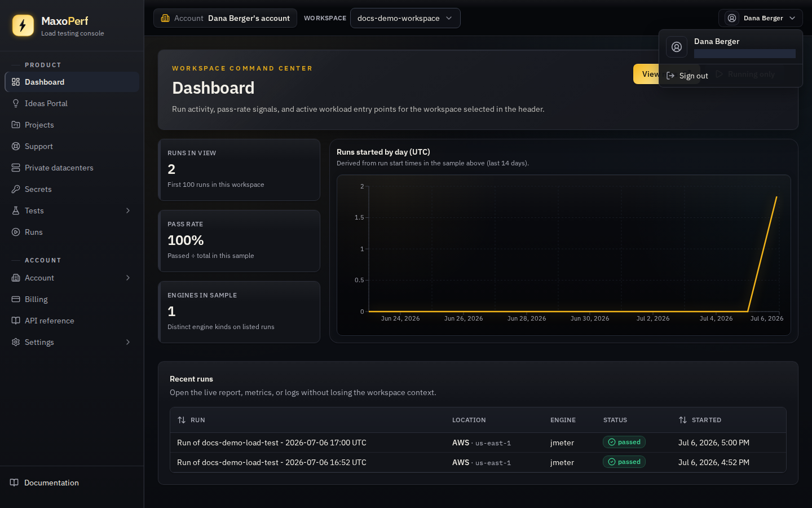Click the sort arrows icon next to STARTED
This screenshot has width=812, height=508.
pos(683,420)
